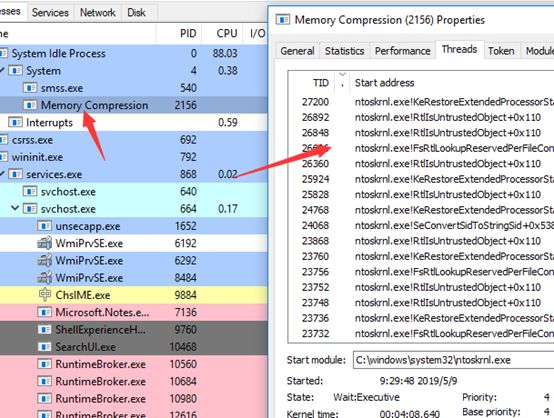This screenshot has width=554, height=418.
Task: Click the smss.exe process icon
Action: [30, 88]
